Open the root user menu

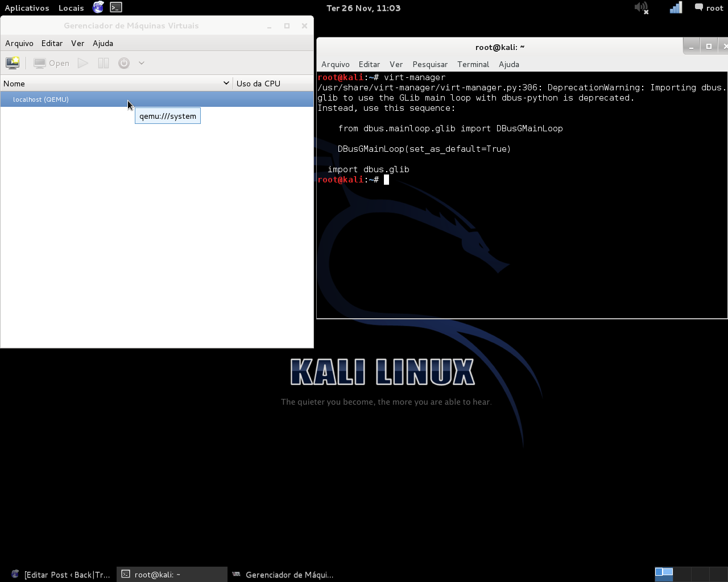point(709,8)
